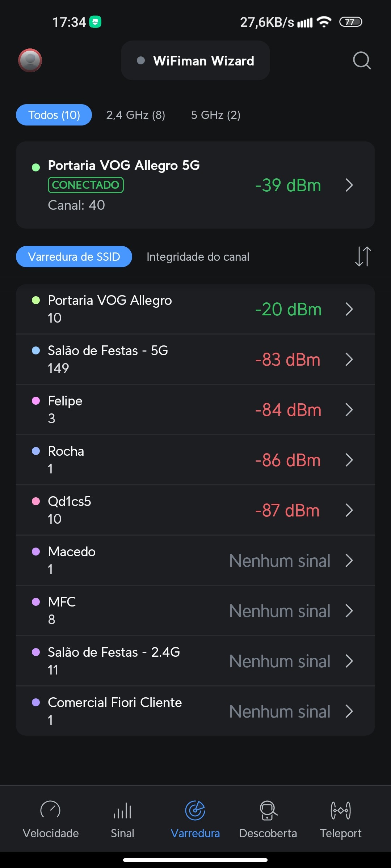Expand connected Portaria VOG Allegro 5G chevron
Screen dimensions: 391x868
[349, 185]
